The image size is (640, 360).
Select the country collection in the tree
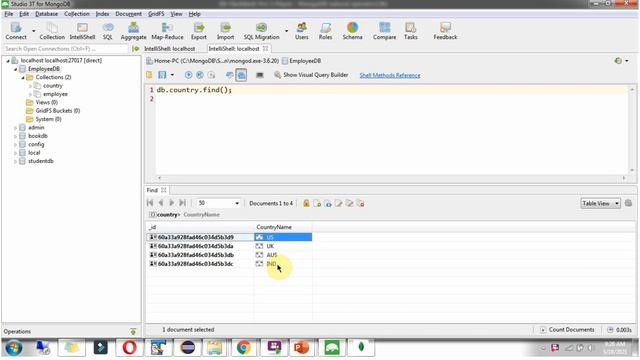(x=53, y=86)
